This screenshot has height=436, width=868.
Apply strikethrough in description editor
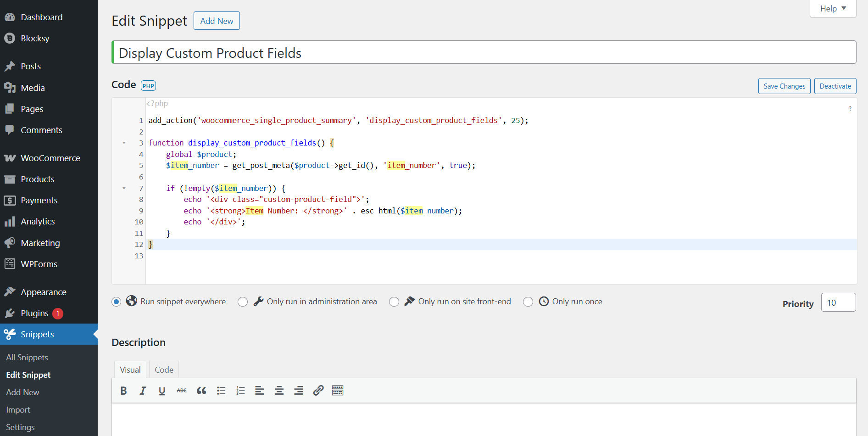(182, 391)
